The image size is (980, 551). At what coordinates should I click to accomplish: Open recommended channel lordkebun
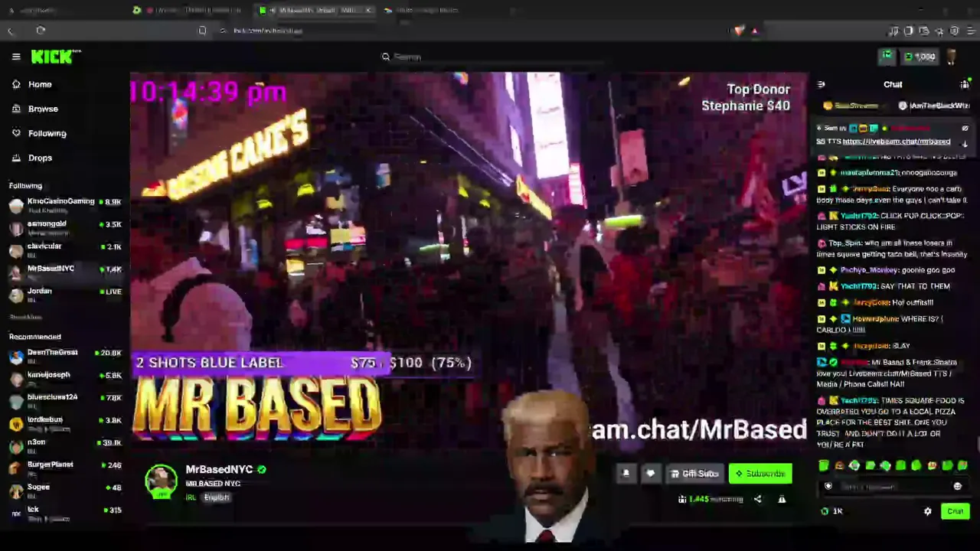coord(65,422)
